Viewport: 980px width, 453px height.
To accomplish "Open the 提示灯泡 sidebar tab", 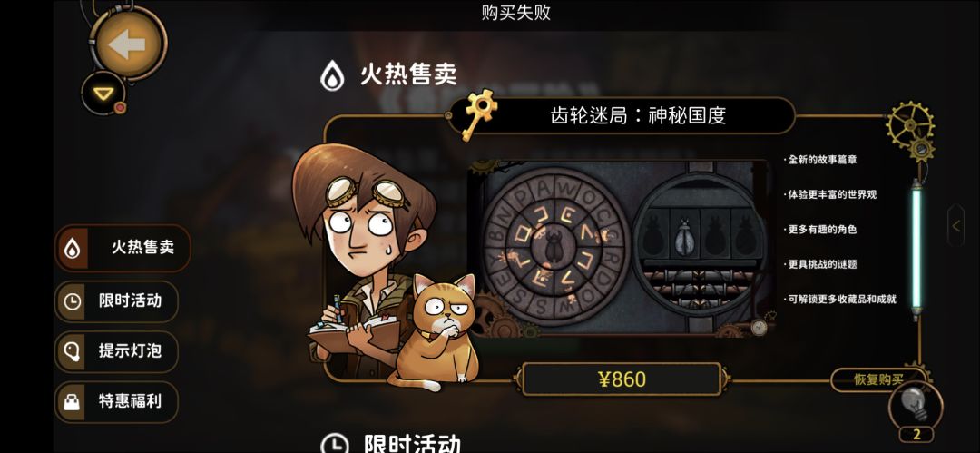I will click(x=117, y=351).
